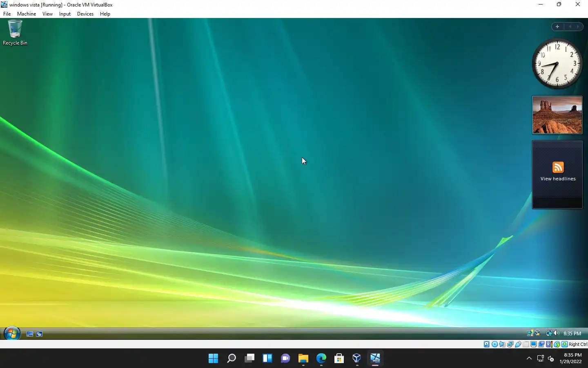Open the Input menu
The image size is (588, 368).
65,13
